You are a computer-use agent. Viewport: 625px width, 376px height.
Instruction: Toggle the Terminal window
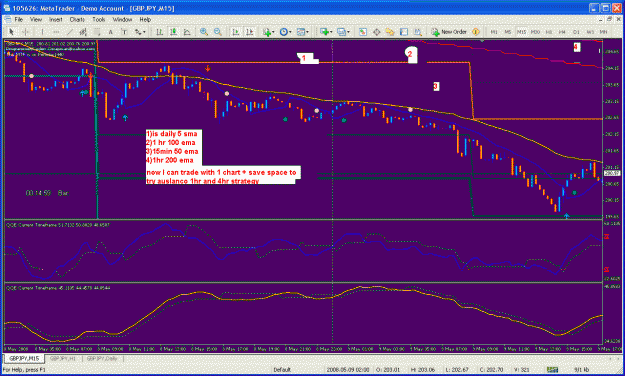[x=404, y=32]
